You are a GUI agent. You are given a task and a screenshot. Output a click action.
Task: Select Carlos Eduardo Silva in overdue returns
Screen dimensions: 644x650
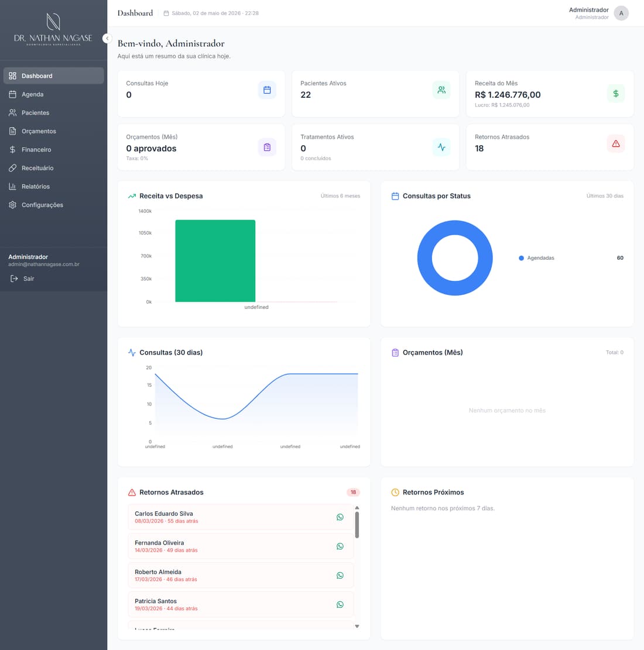point(241,517)
